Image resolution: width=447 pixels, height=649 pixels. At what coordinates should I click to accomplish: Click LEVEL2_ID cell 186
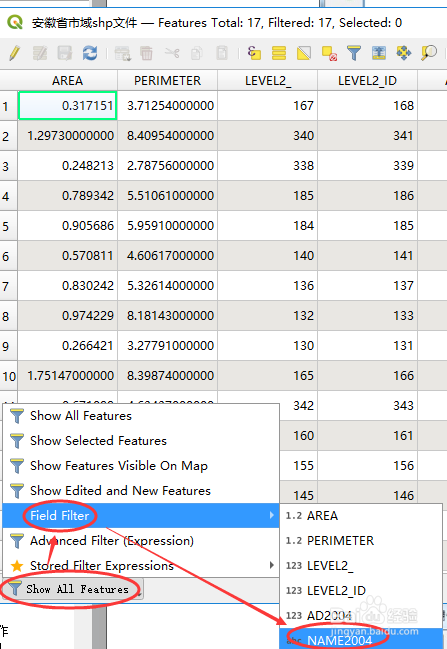pos(368,196)
